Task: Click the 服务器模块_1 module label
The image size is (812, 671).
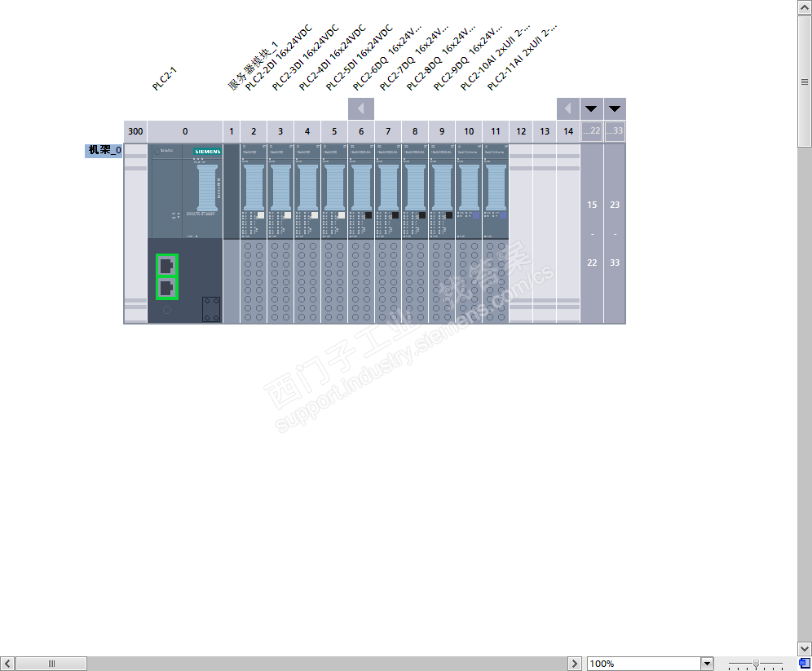Action: click(254, 66)
